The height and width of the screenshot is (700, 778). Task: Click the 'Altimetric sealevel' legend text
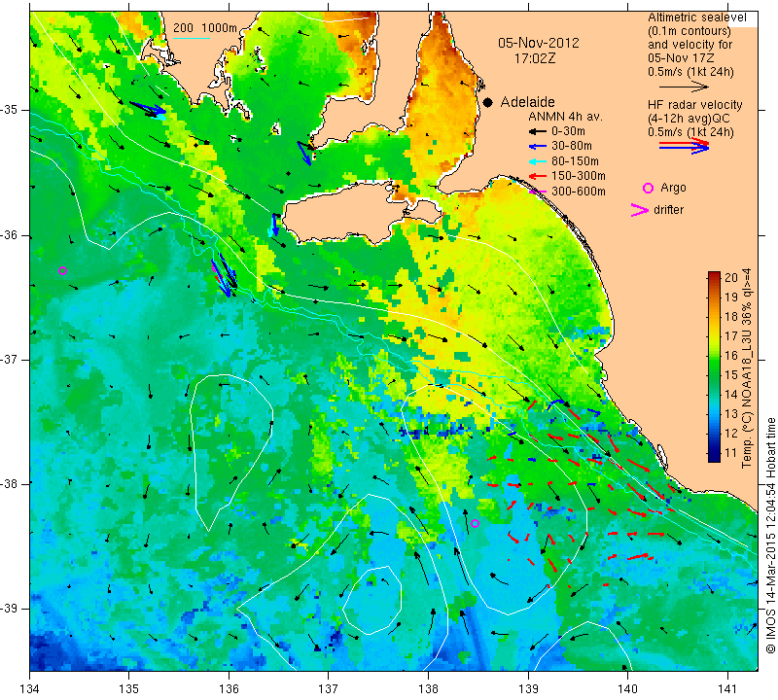[x=697, y=17]
